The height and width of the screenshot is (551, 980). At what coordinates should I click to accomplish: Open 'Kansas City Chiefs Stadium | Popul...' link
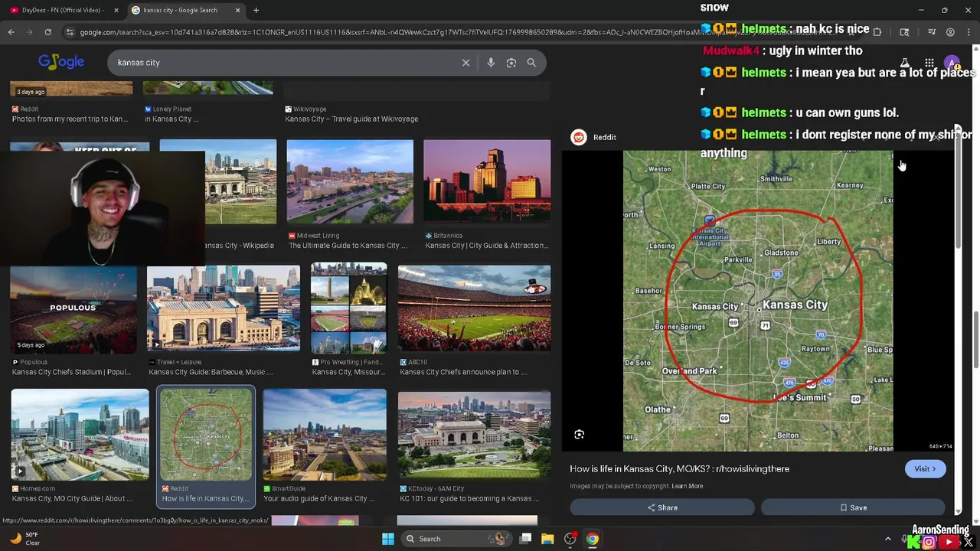[x=71, y=372]
